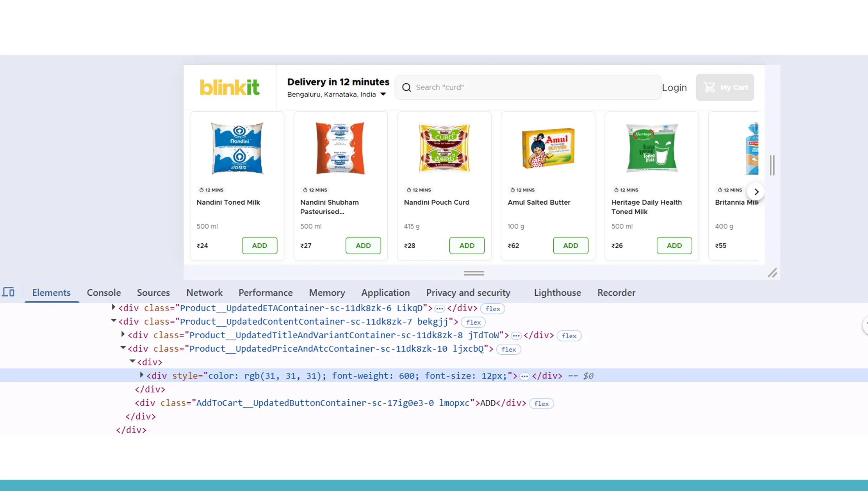Open the Memory tab

tap(327, 293)
